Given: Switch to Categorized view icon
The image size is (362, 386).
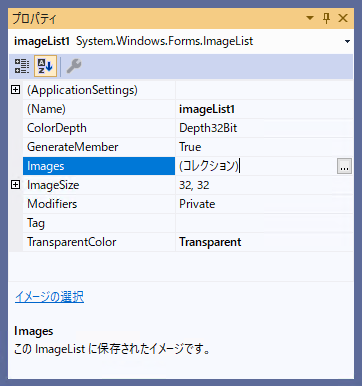Looking at the screenshot, I should 22,66.
